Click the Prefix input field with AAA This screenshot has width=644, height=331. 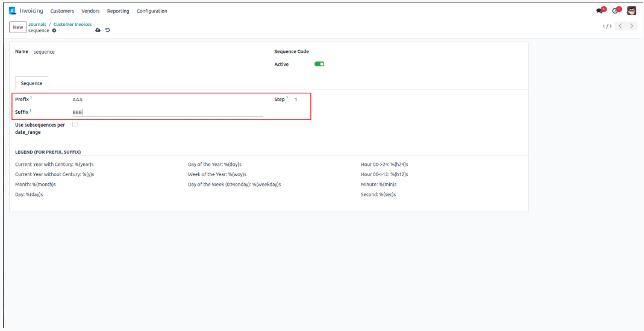coord(167,99)
